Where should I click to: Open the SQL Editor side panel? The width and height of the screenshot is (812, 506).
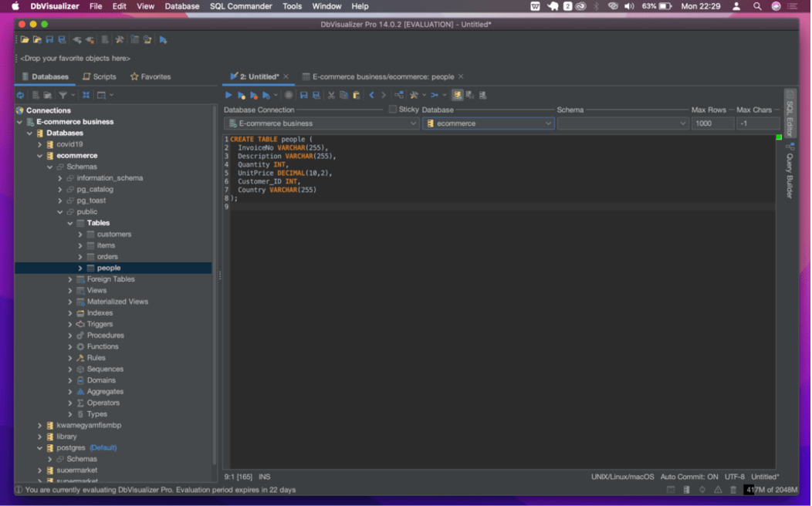coord(790,113)
